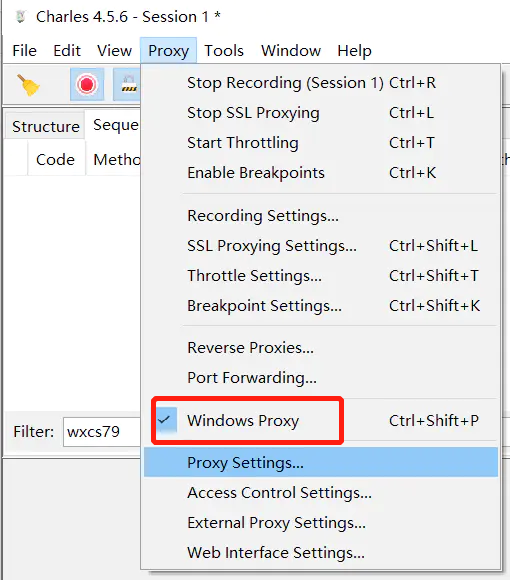Click the Code column header
510x580 pixels.
[x=55, y=160]
